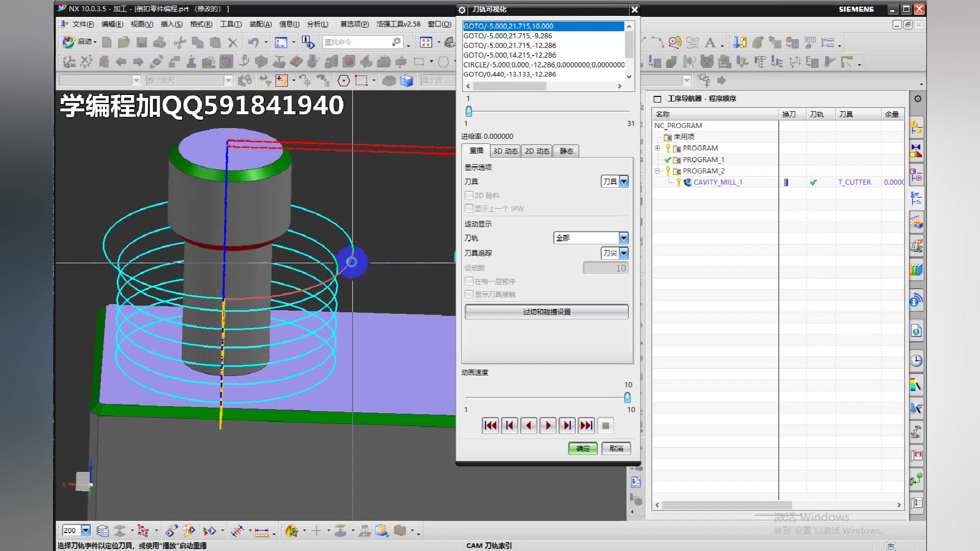The width and height of the screenshot is (980, 551).
Task: Click the clock icon in right sidebar
Action: [916, 361]
